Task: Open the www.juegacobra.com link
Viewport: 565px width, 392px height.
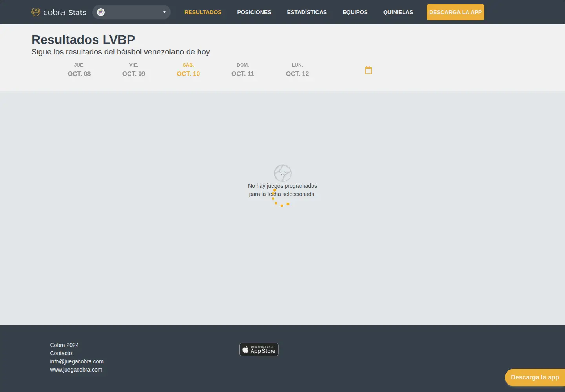Action: [76, 370]
